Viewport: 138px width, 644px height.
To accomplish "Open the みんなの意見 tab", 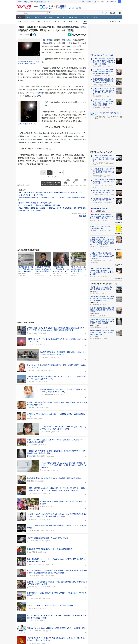I will pyautogui.click(x=73, y=17).
